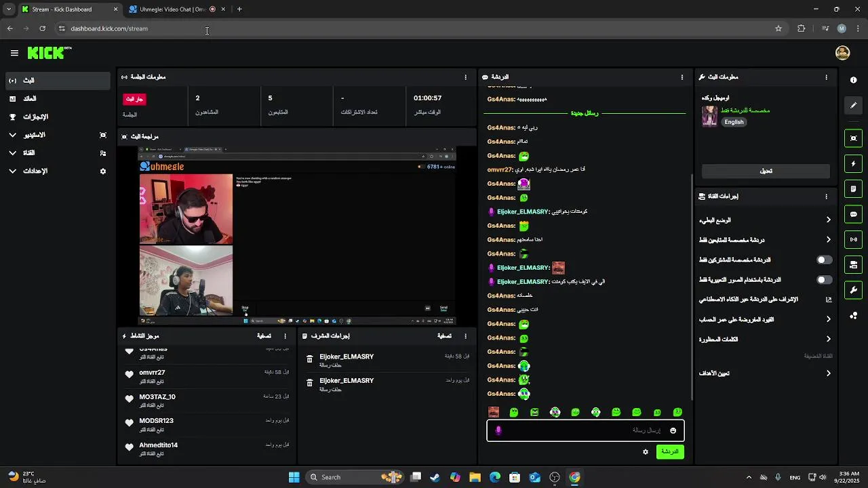Click تصفية filter in activity feed panel
This screenshot has width=868, height=488.
click(x=264, y=336)
